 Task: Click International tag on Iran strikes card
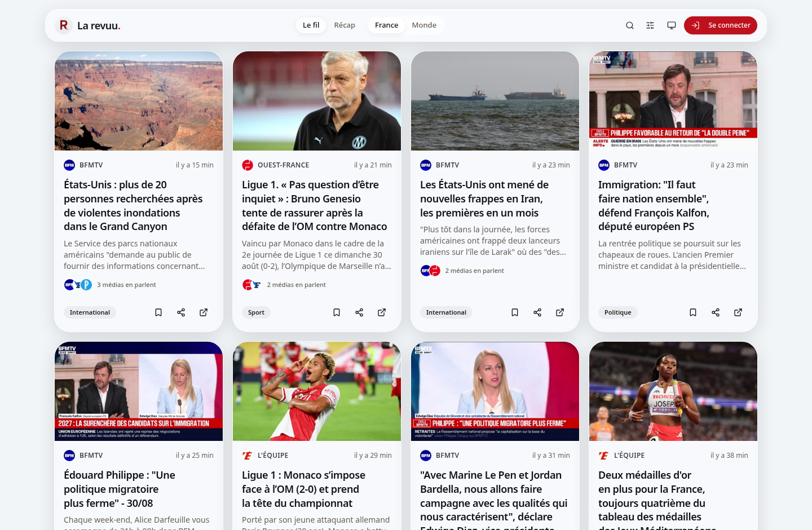pos(446,312)
